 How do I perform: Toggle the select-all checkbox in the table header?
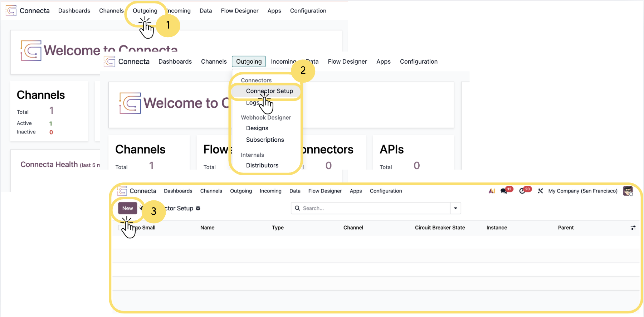click(x=121, y=228)
